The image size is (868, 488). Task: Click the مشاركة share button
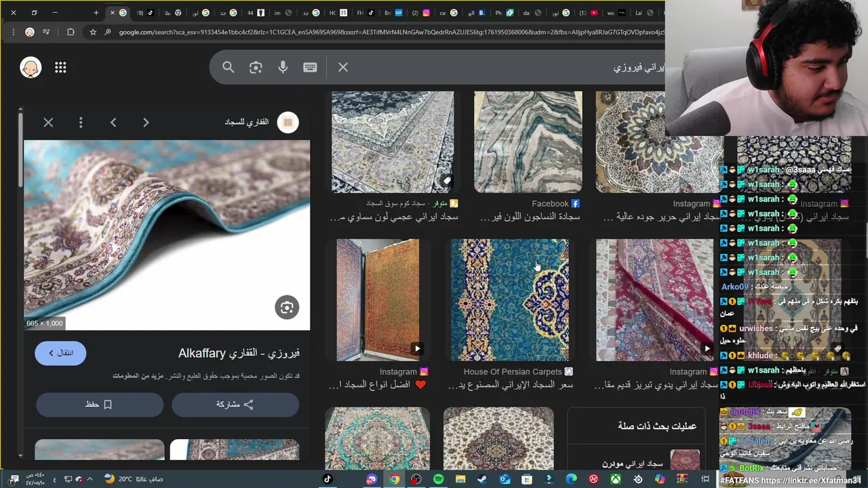pyautogui.click(x=235, y=404)
